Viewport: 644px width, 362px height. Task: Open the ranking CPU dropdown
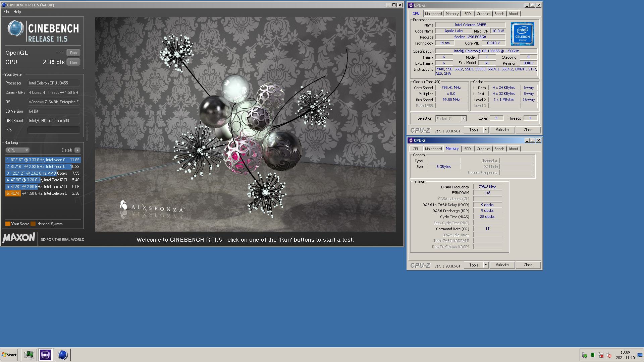click(x=17, y=150)
